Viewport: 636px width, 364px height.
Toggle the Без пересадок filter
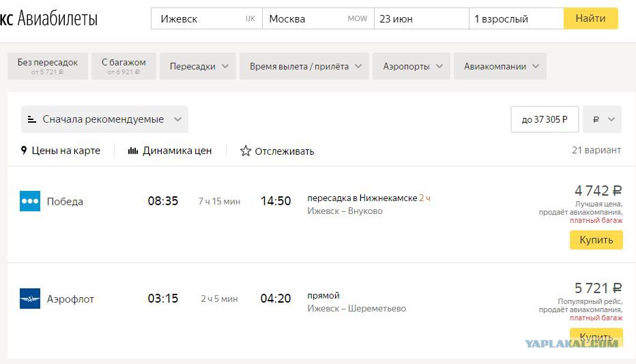[48, 66]
